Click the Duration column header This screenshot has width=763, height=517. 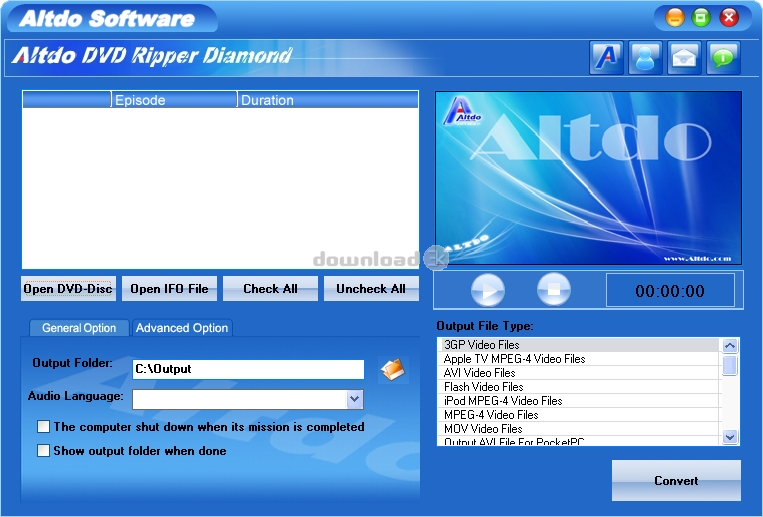[328, 100]
